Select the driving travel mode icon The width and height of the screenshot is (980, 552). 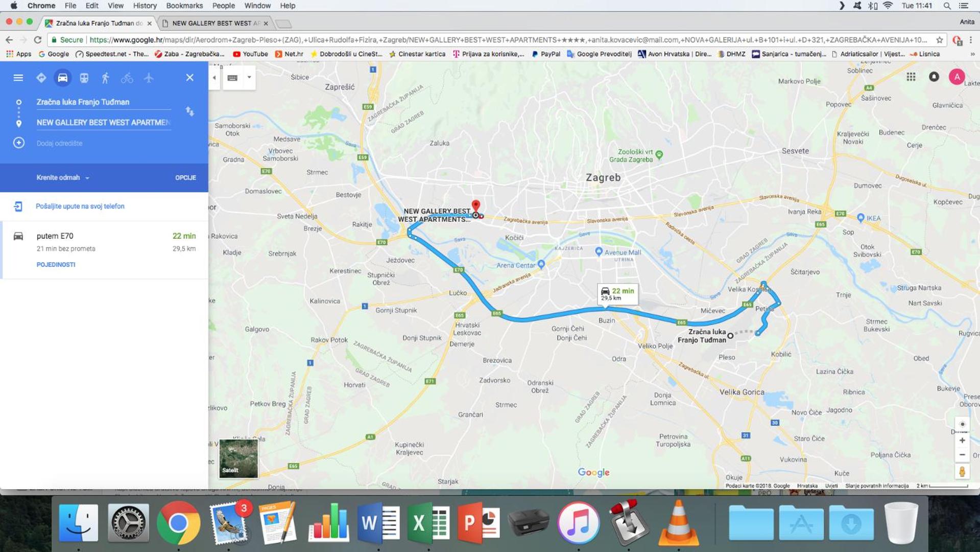(x=62, y=78)
